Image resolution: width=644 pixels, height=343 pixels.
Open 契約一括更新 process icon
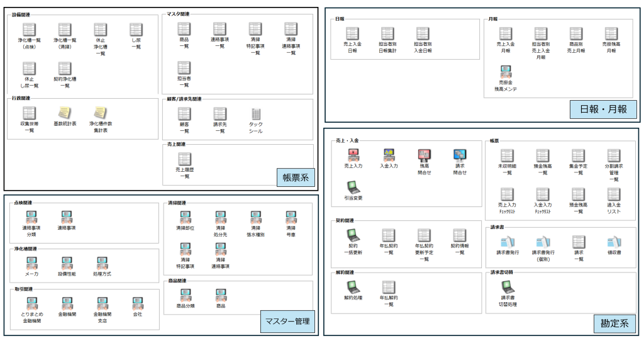coord(353,235)
